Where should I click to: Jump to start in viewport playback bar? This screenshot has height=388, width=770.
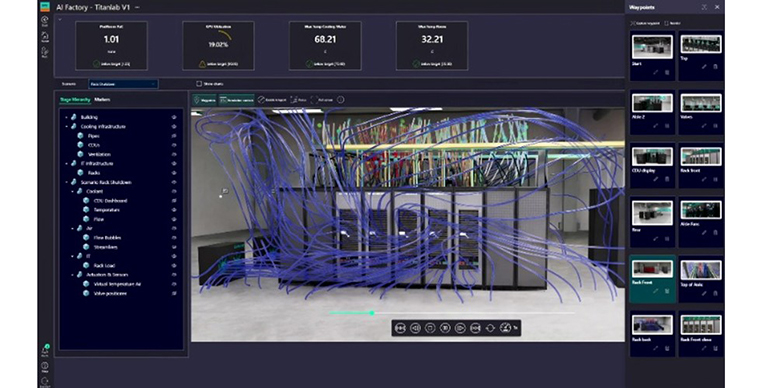[x=400, y=328]
